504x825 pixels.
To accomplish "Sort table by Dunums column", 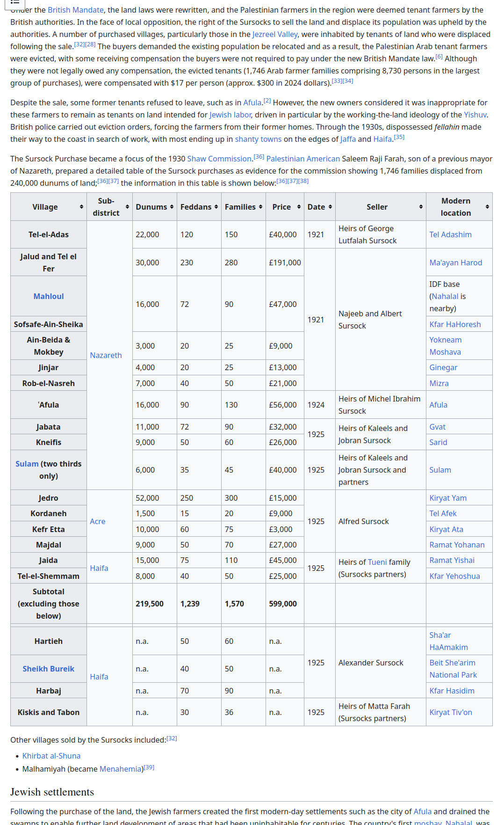I will [x=155, y=207].
